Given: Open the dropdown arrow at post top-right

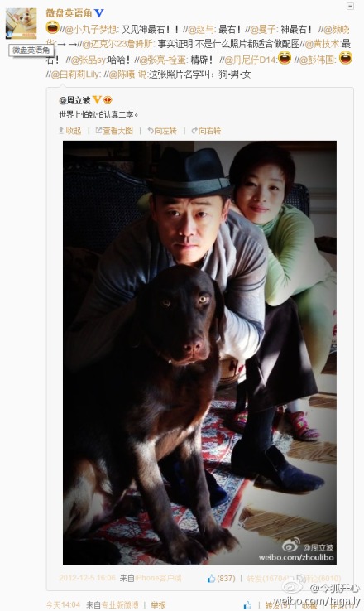Looking at the screenshot, I should pos(350,7).
